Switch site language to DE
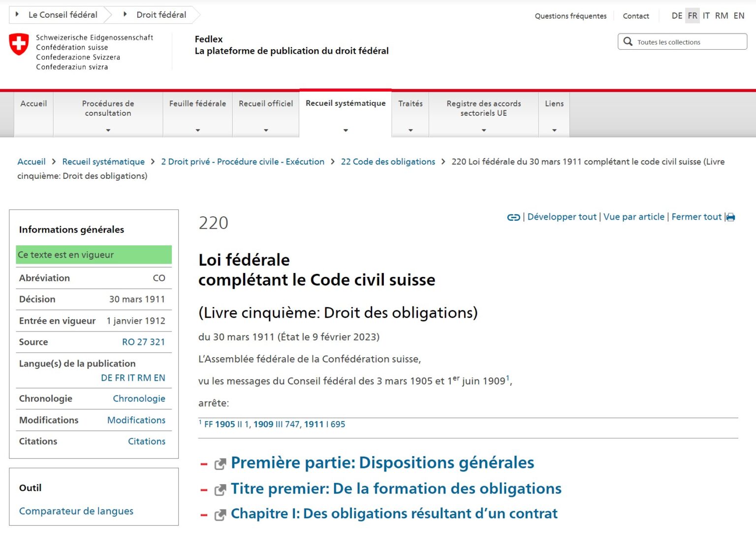756x533 pixels. click(x=677, y=16)
